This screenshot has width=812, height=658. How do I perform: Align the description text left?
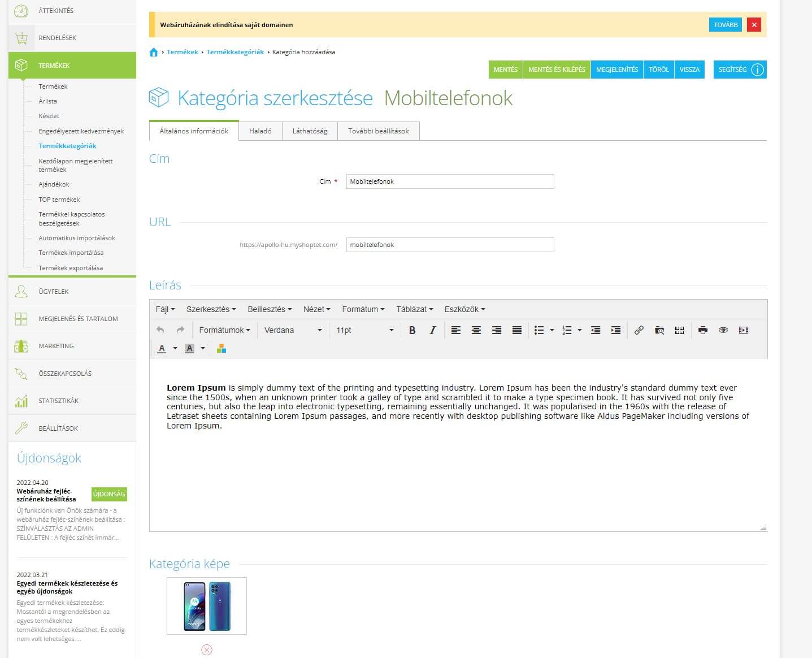tap(456, 330)
